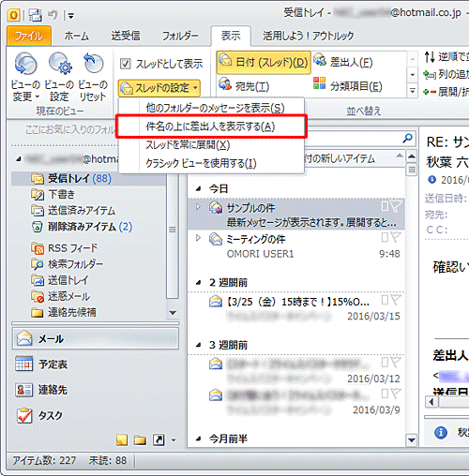Open the ビューの変更 dropdown button
The height and width of the screenshot is (476, 469).
(x=25, y=78)
